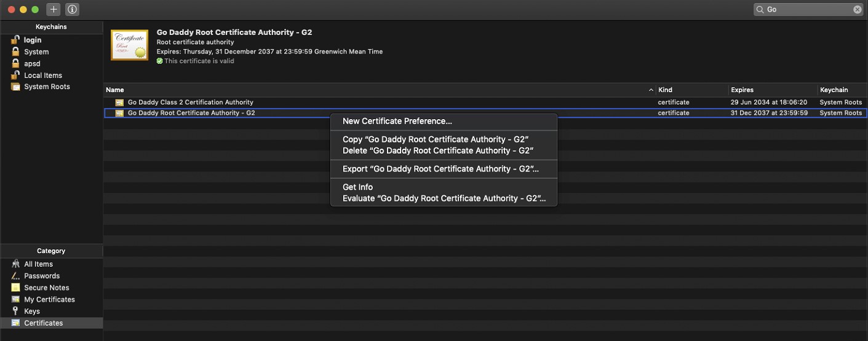This screenshot has width=868, height=341.
Task: Show Passwords category
Action: coord(42,276)
